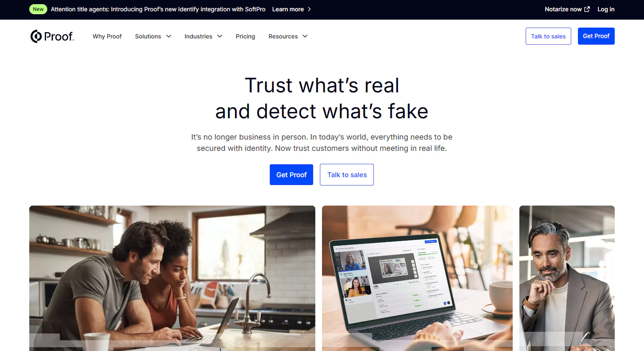Image resolution: width=644 pixels, height=351 pixels.
Task: Open the Pricing page from navigation
Action: [x=245, y=36]
